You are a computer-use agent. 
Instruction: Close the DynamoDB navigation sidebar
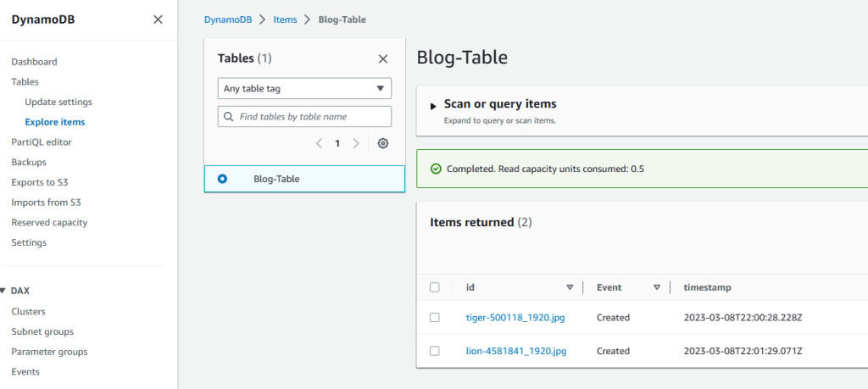(158, 19)
